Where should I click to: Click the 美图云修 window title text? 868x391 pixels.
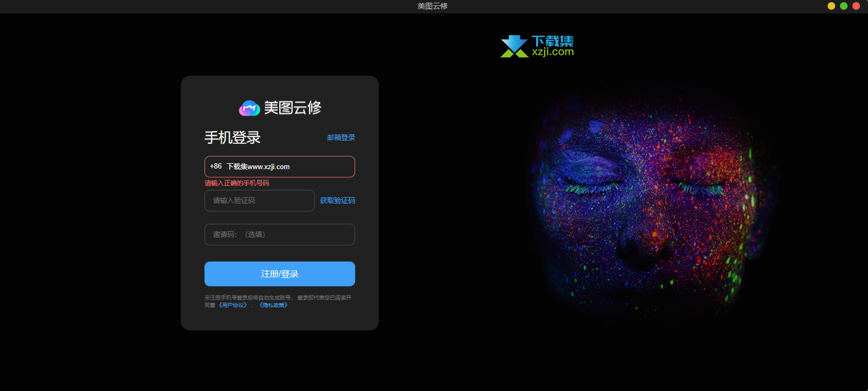coord(432,6)
